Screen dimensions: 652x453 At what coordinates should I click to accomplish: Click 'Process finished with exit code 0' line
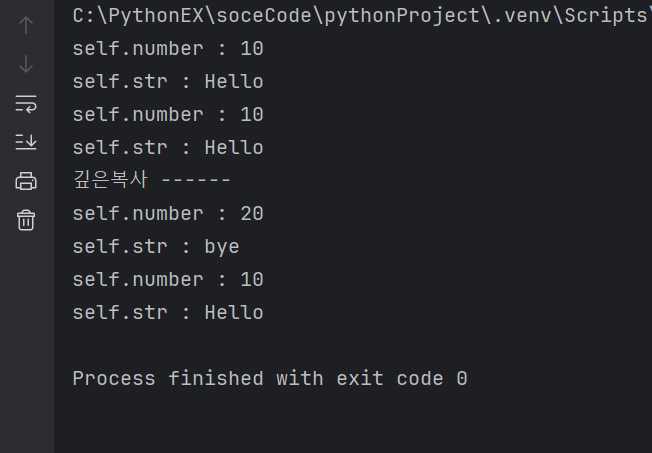(x=270, y=379)
